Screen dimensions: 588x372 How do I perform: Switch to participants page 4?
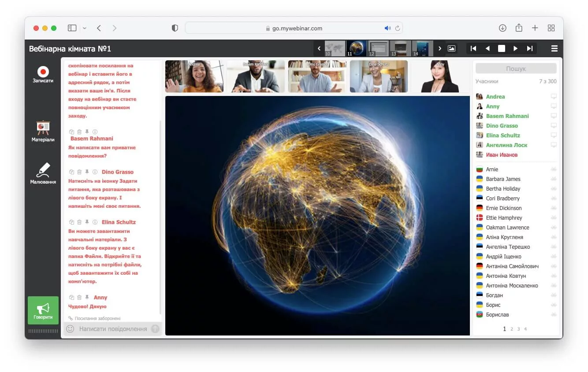(525, 329)
